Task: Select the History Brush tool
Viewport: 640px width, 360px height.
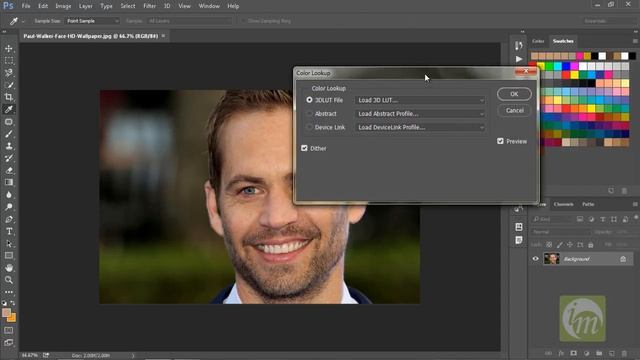Action: click(9, 158)
